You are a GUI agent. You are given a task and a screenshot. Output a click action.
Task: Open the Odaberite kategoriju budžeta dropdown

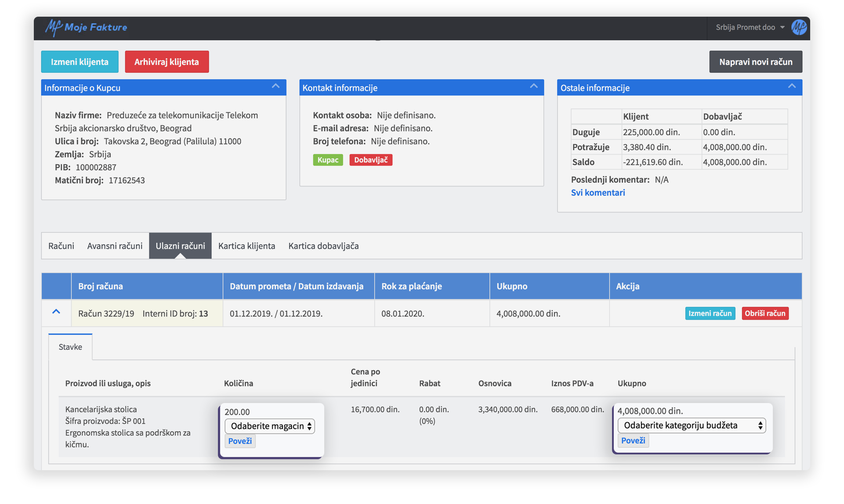point(691,425)
